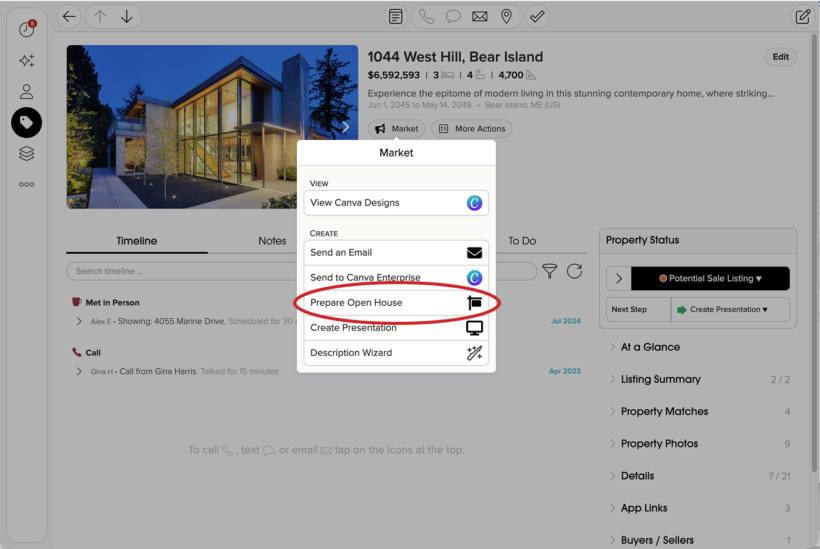
Task: Expand the Met in Person showing entry
Action: (x=79, y=321)
